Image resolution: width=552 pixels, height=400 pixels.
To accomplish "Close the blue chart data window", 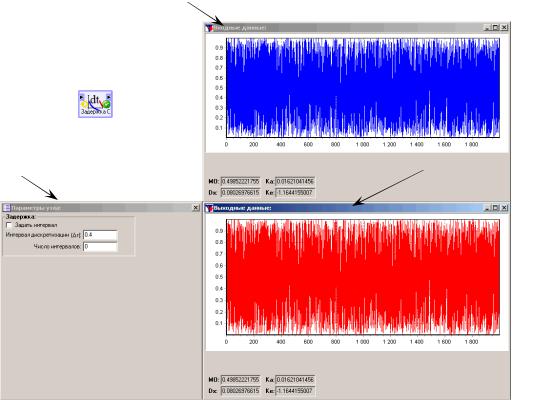I will pos(504,27).
